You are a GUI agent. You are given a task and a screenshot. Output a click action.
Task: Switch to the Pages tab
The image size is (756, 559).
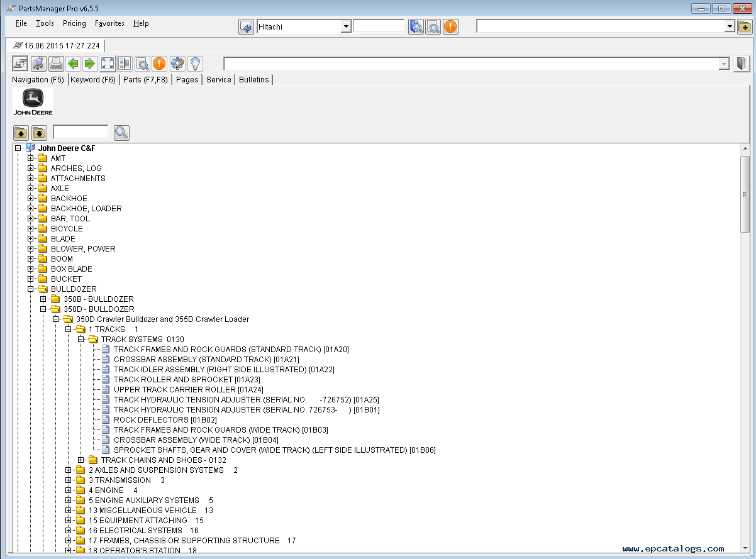(187, 80)
